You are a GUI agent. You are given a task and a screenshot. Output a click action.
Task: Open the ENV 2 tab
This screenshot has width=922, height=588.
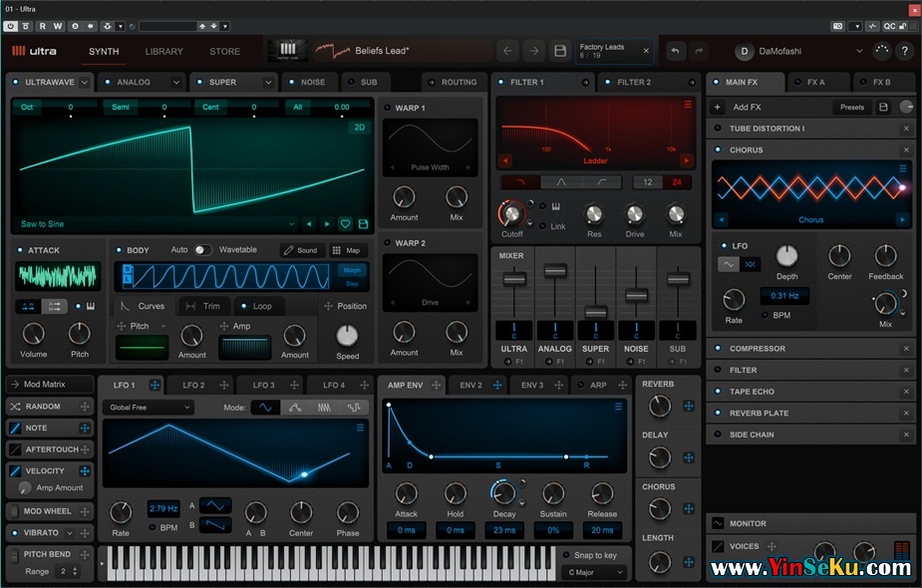(469, 385)
